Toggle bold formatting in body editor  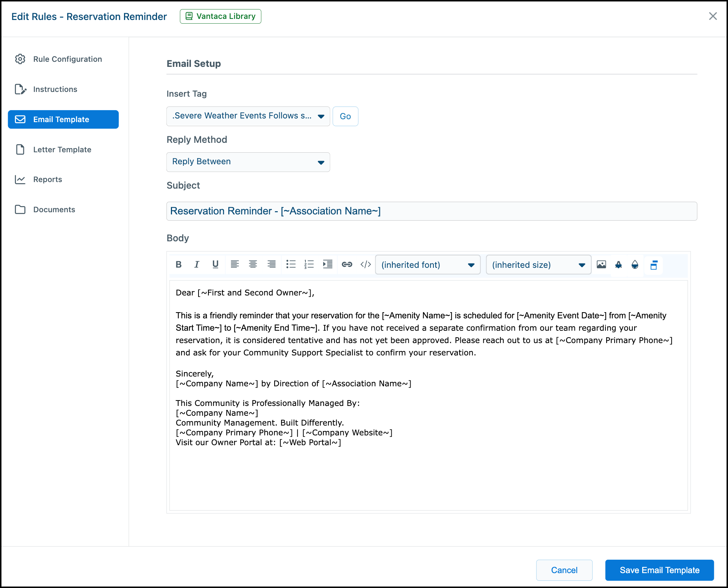tap(179, 265)
